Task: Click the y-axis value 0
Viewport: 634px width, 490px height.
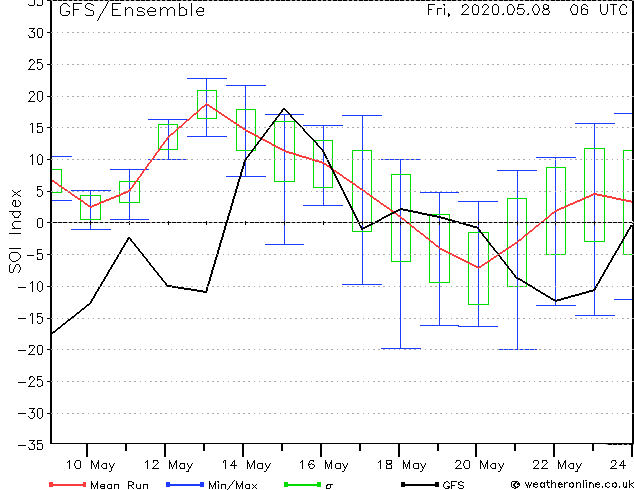Action: (x=39, y=223)
